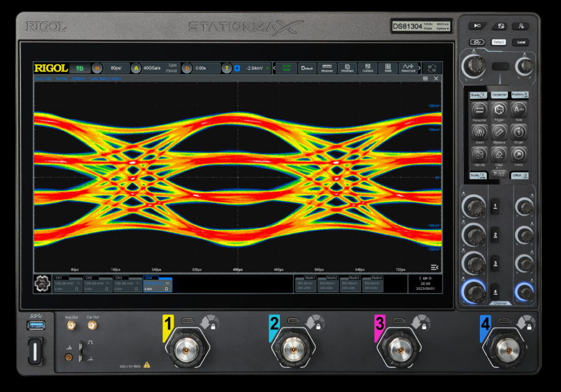Tap the Auto softkey on the side panel
This screenshot has width=561, height=392.
point(519,110)
